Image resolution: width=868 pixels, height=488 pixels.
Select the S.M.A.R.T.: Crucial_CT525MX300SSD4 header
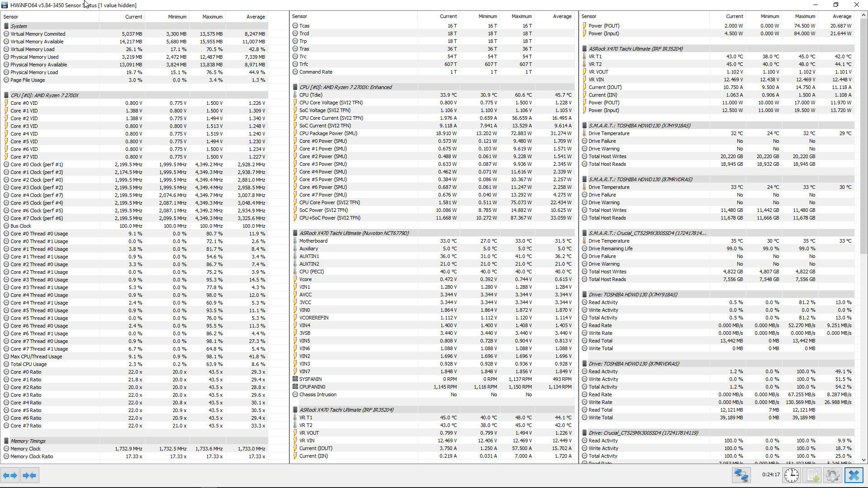718,233
